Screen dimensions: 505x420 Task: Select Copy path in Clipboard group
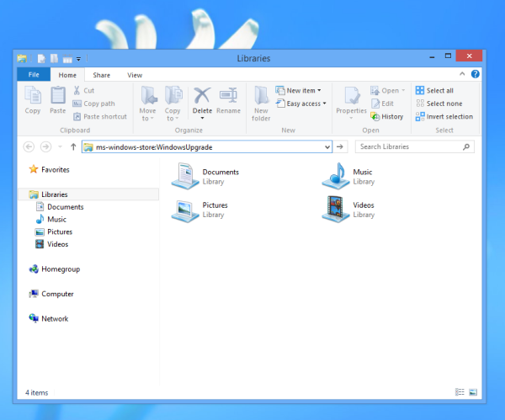point(94,104)
